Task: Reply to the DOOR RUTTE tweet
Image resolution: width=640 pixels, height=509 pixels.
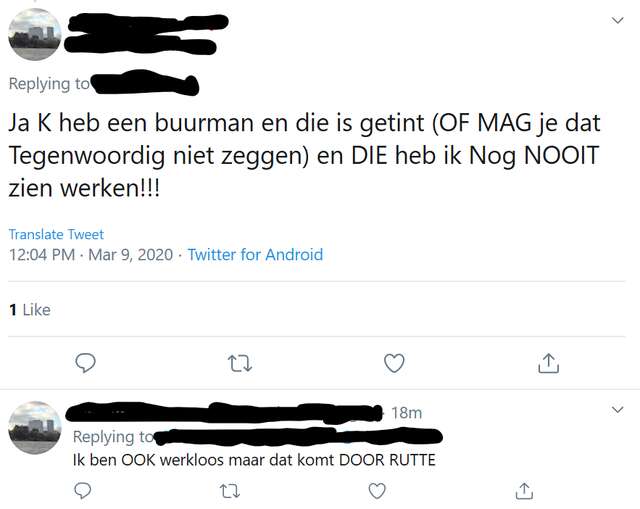Action: tap(82, 490)
